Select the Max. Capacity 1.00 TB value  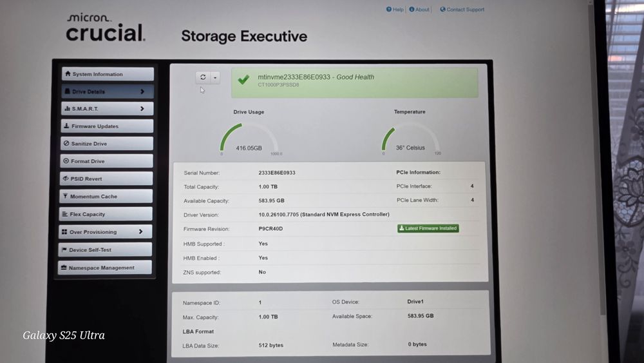pyautogui.click(x=268, y=317)
